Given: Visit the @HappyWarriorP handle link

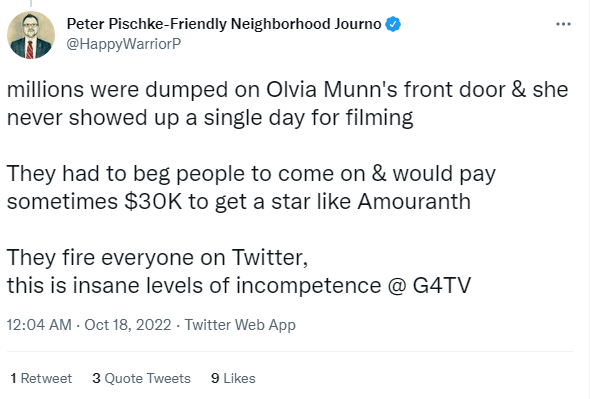Looking at the screenshot, I should pos(124,44).
